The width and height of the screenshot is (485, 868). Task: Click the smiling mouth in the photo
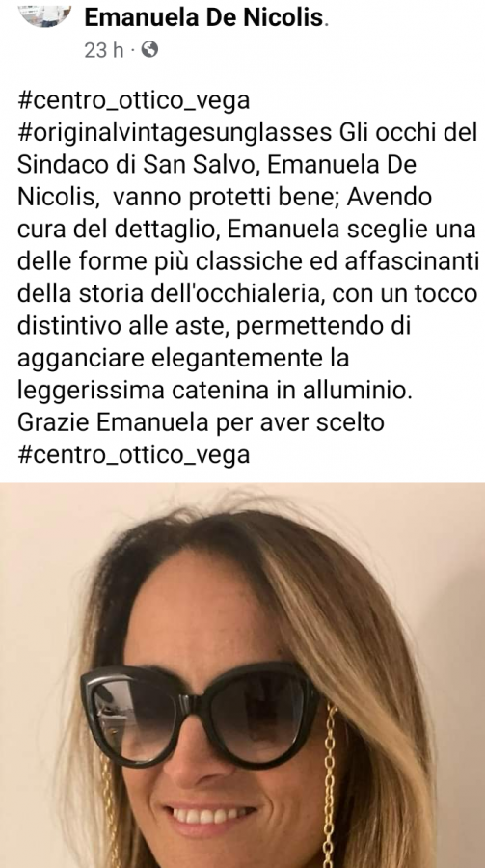(x=213, y=816)
